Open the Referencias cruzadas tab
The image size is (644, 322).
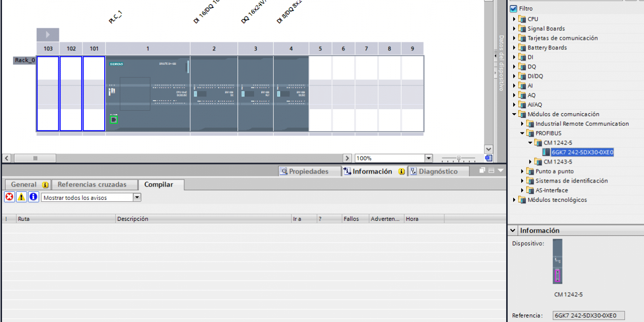click(95, 184)
